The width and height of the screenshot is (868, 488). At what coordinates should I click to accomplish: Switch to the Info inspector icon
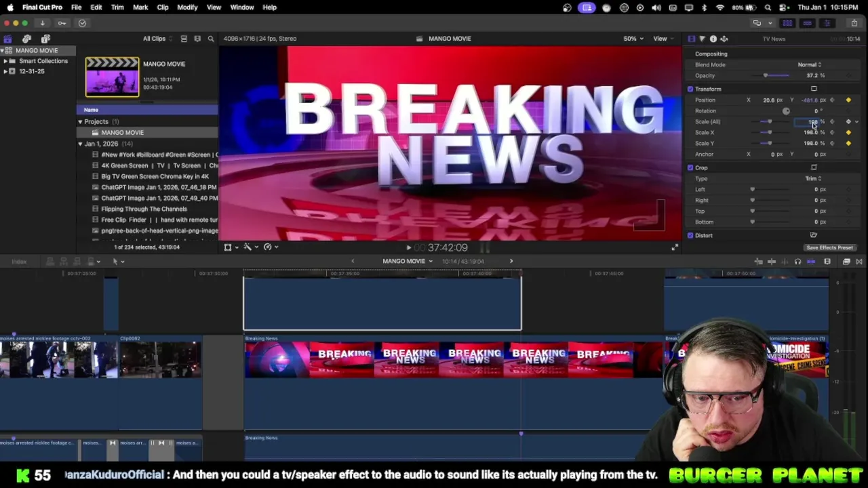click(x=713, y=39)
